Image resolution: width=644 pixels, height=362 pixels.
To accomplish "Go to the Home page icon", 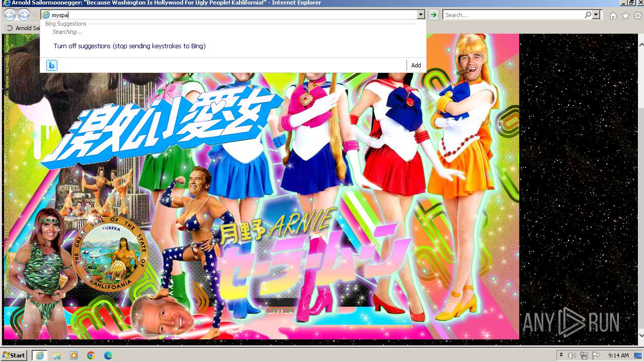I will click(x=613, y=16).
